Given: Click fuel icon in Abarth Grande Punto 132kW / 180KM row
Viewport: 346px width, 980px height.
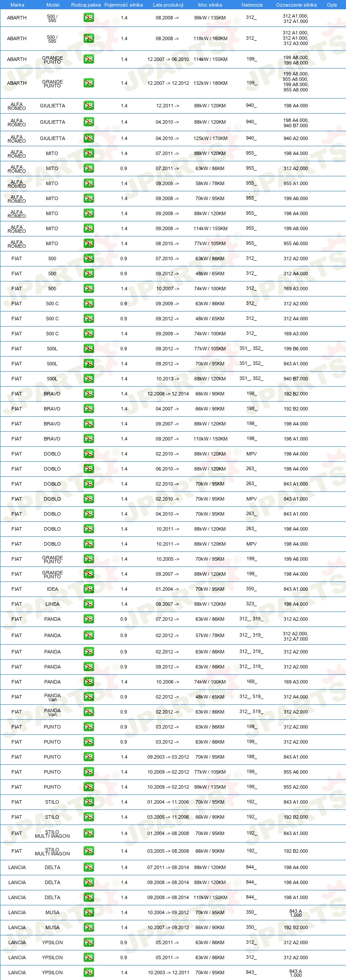Looking at the screenshot, I should [88, 83].
